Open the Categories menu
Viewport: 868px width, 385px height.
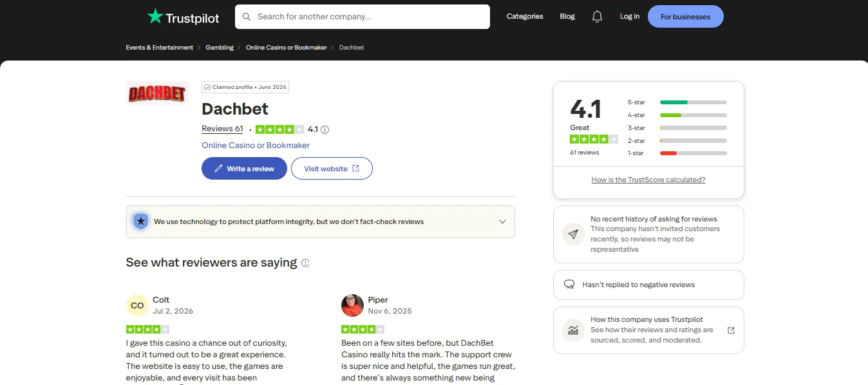525,17
